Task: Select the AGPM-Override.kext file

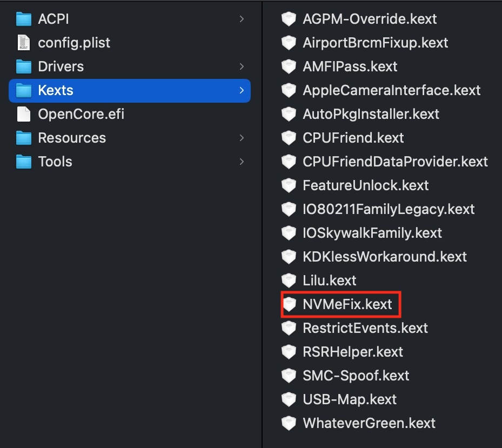Action: pyautogui.click(x=370, y=19)
